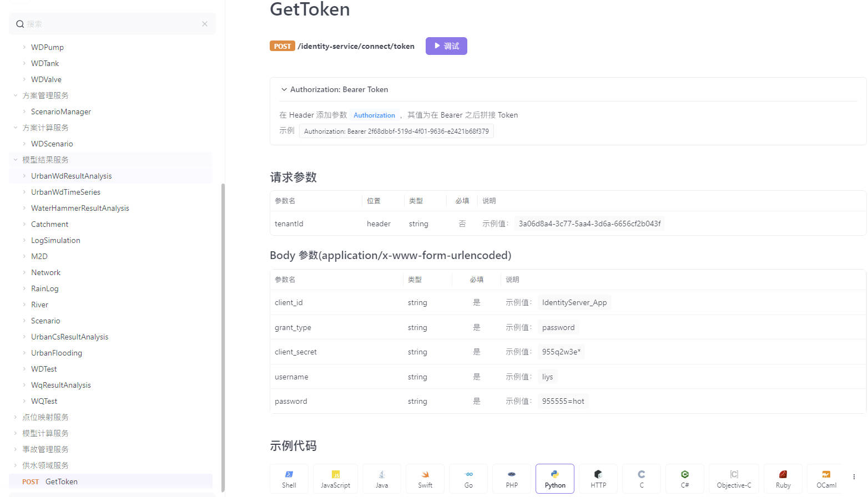
Task: Open Network in the tree
Action: pos(46,272)
